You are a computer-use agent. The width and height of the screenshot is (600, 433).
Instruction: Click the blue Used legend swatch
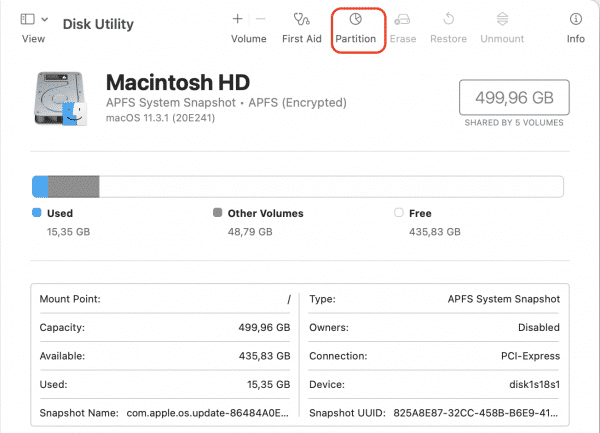(x=37, y=213)
